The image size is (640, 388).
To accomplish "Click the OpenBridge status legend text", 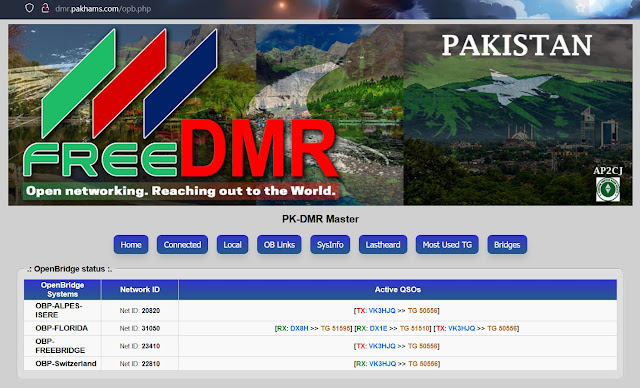I will tap(69, 269).
